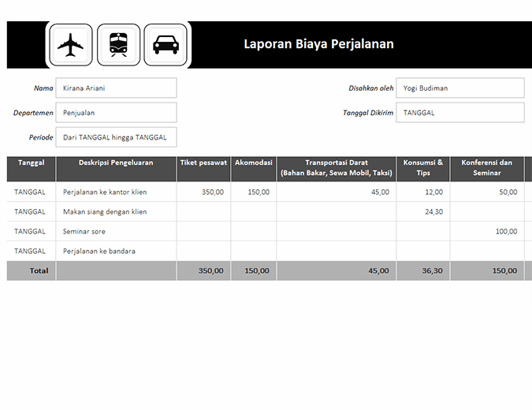Click the Tanggal column header
The width and height of the screenshot is (532, 410).
pyautogui.click(x=32, y=169)
